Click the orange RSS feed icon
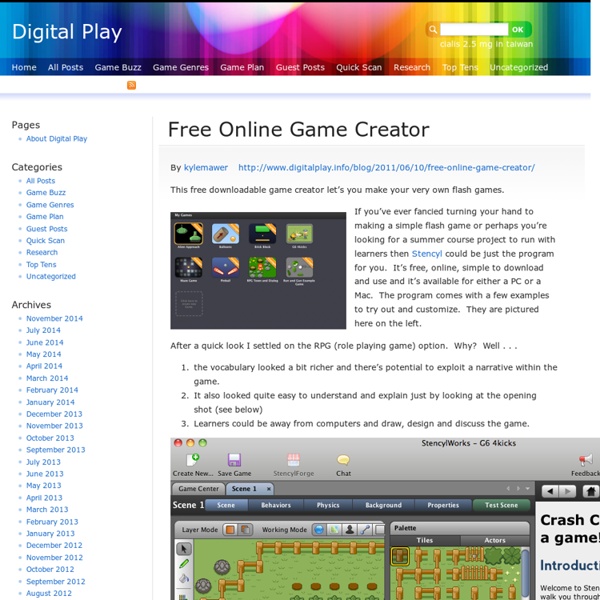The width and height of the screenshot is (600, 600). [131, 86]
